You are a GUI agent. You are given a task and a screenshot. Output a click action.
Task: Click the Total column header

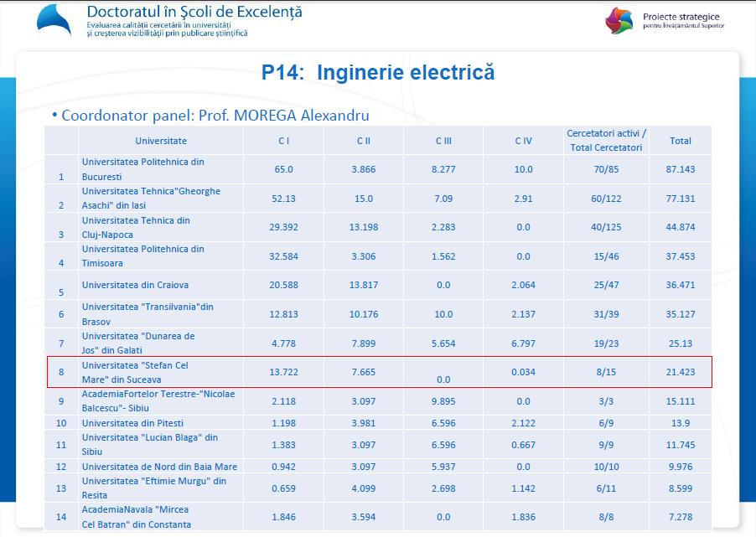pos(680,141)
